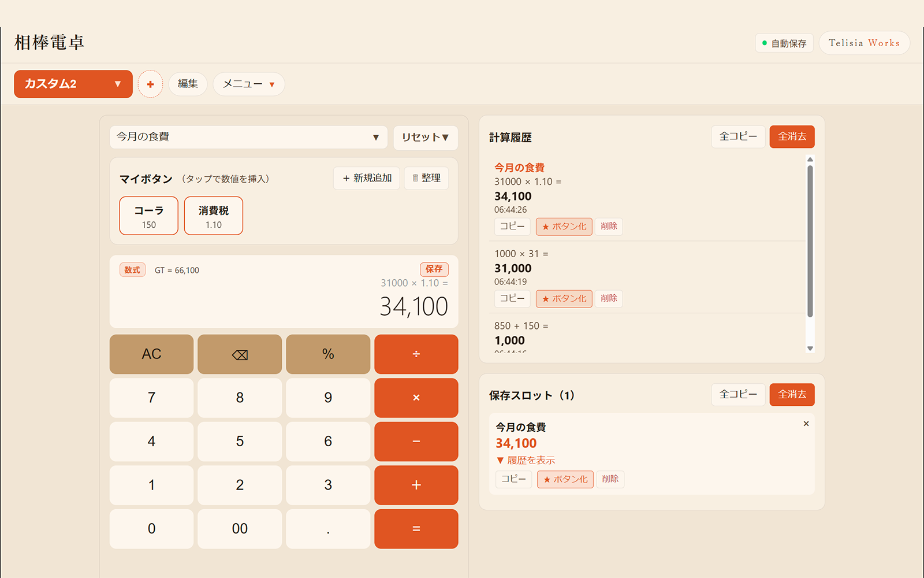Click the multiply operator key

416,398
